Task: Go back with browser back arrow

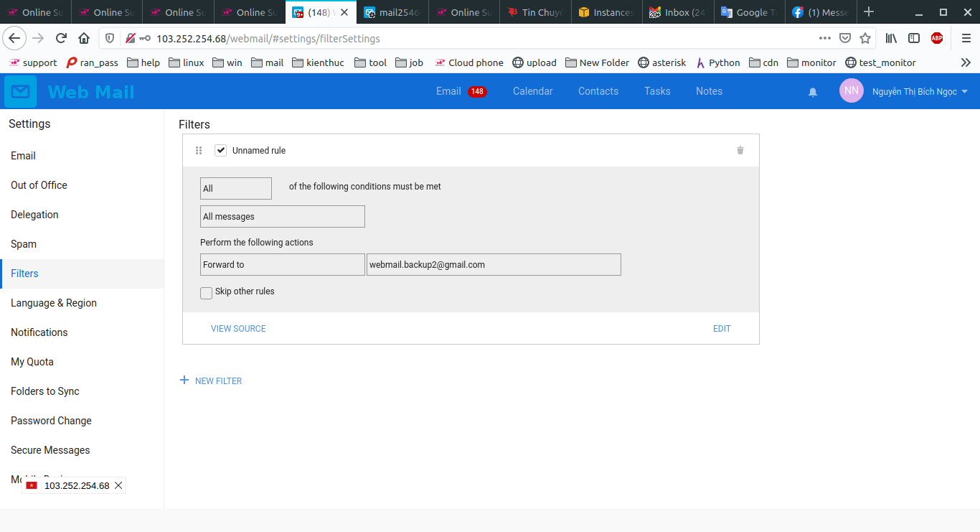Action: click(x=15, y=38)
